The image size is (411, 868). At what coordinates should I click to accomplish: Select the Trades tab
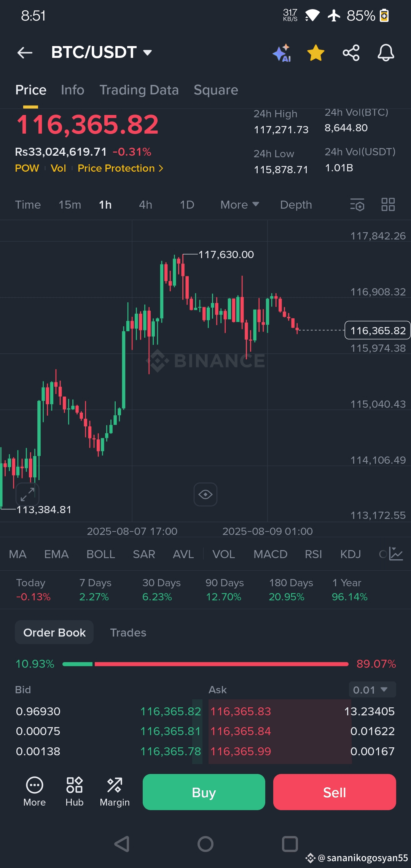click(128, 633)
